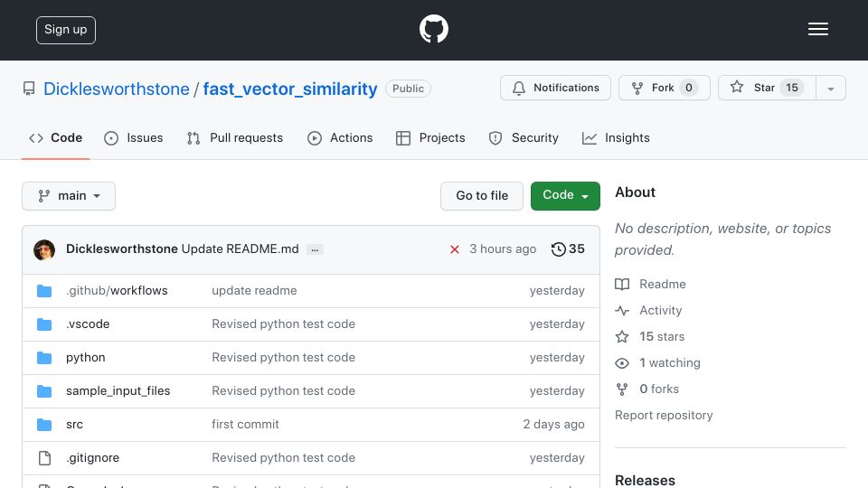
Task: Open the main branch dropdown
Action: [x=69, y=196]
